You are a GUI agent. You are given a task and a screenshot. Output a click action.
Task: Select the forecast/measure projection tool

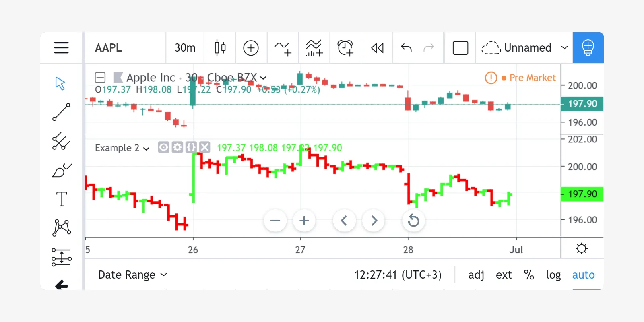click(x=62, y=257)
